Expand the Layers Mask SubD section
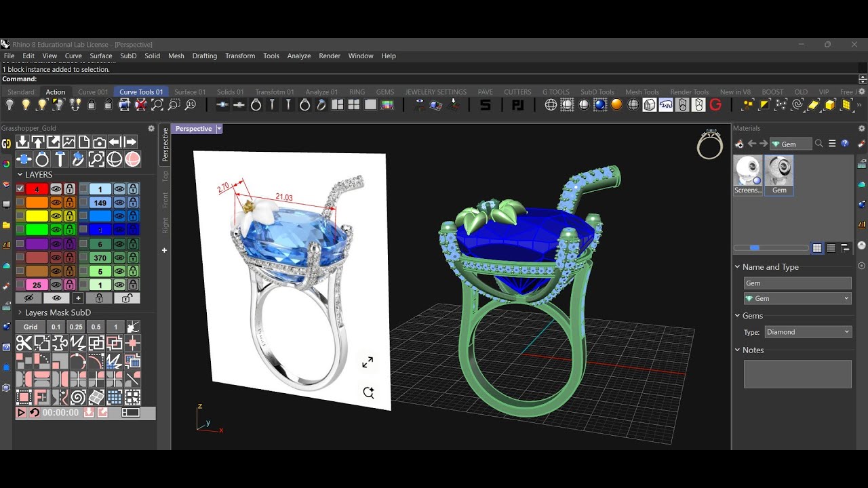 (20, 312)
